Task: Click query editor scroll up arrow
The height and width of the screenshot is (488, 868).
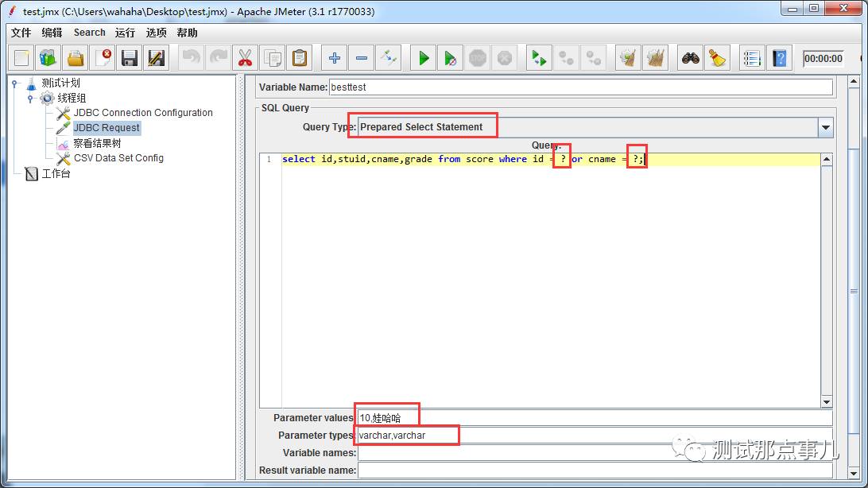Action: (x=827, y=159)
